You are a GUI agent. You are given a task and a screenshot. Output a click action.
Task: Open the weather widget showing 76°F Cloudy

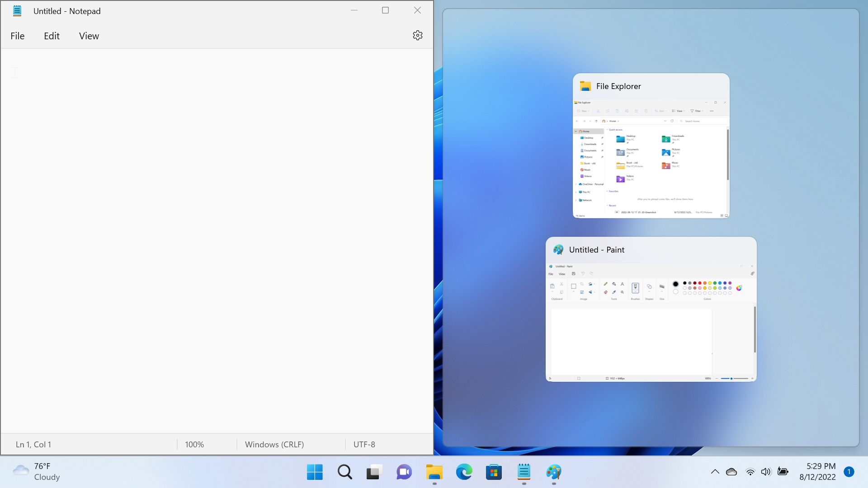pyautogui.click(x=36, y=472)
